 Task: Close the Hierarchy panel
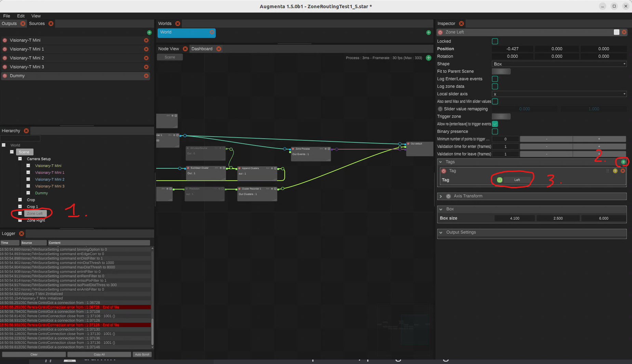[x=26, y=131]
